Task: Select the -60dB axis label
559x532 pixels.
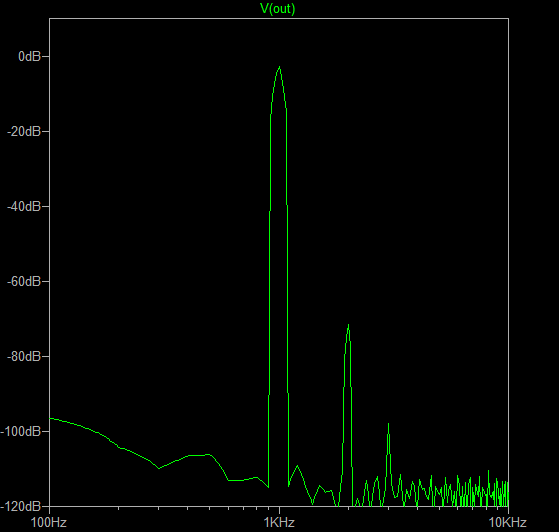Action: click(24, 281)
